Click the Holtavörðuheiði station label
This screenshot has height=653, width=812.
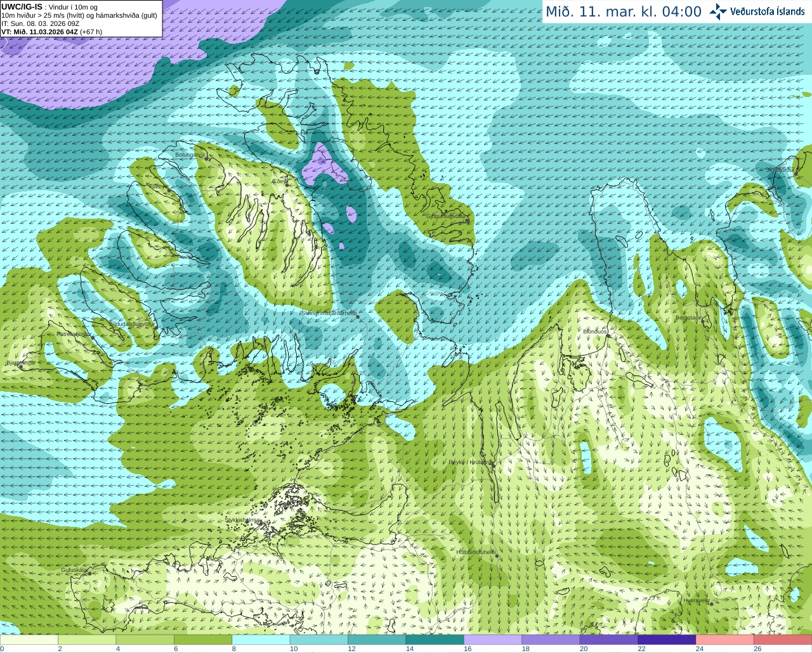point(476,552)
